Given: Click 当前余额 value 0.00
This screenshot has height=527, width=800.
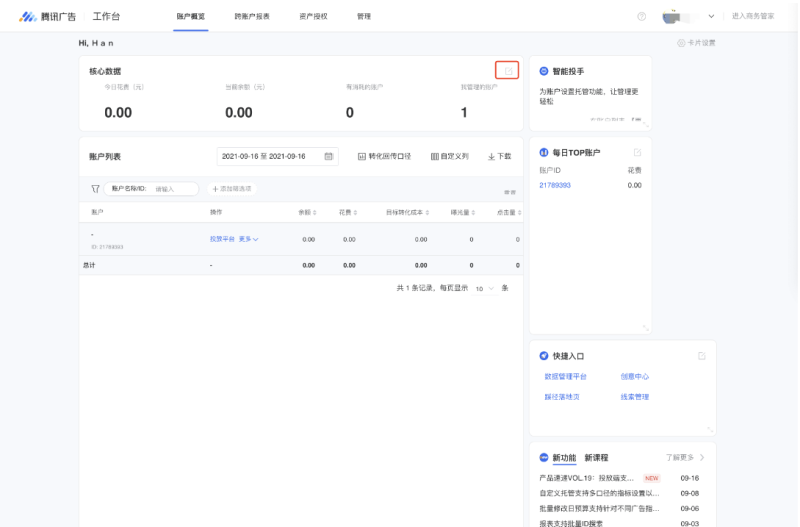Looking at the screenshot, I should click(239, 112).
